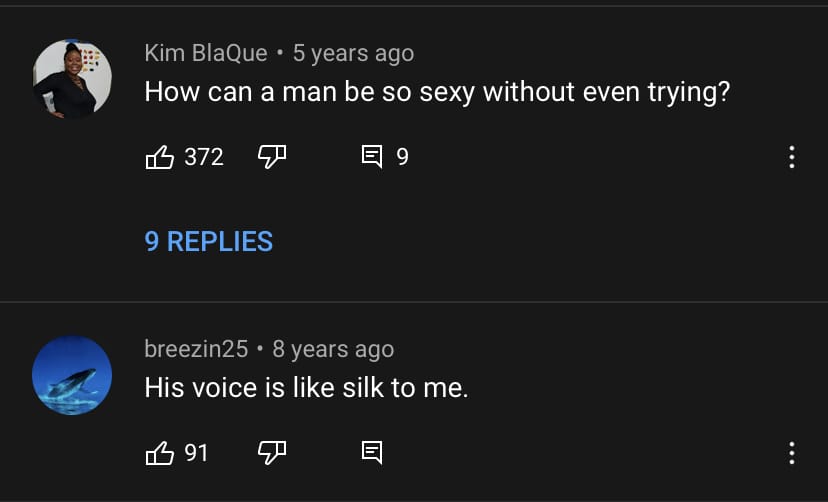The image size is (828, 502).
Task: Click the reply count 9 next to icon
Action: click(402, 157)
